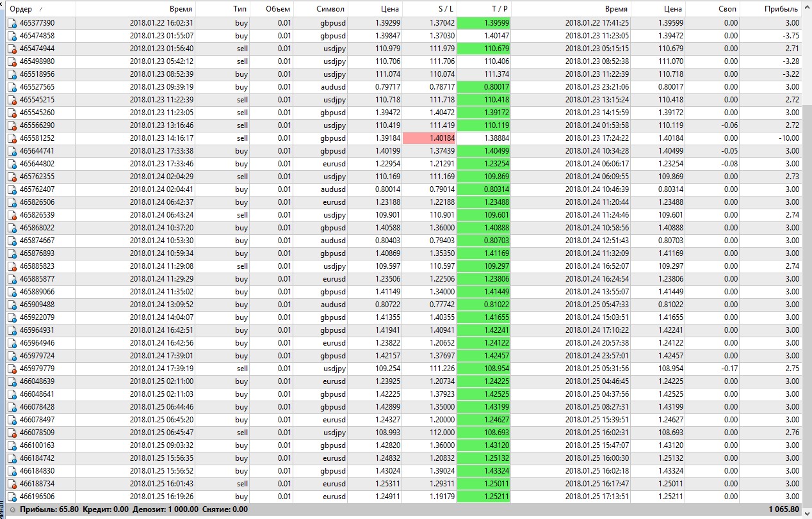Click the T / P column header
812x519 pixels.
[483, 9]
